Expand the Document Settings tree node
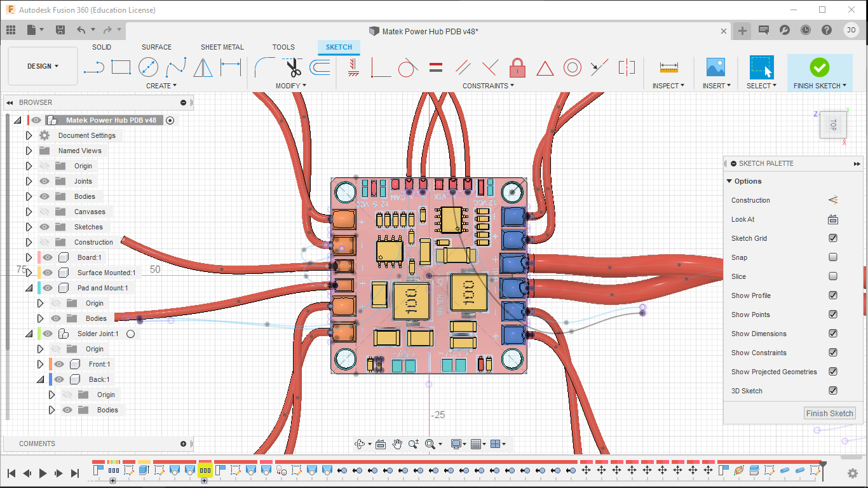The image size is (868, 488). pyautogui.click(x=29, y=135)
